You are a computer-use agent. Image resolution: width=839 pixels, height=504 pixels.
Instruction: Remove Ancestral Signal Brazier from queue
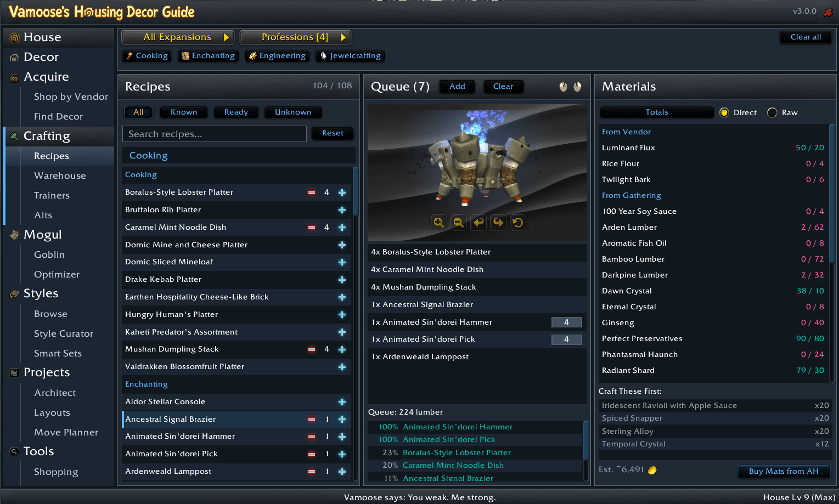312,420
